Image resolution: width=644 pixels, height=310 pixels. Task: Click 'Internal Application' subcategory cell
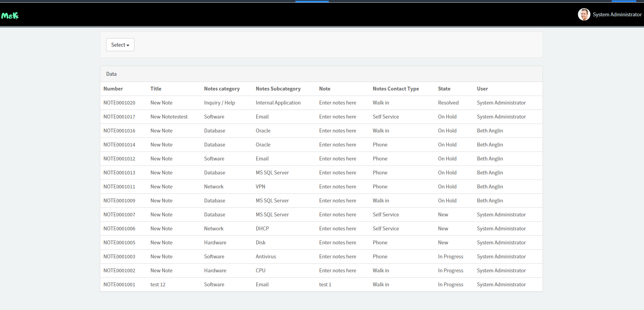click(278, 103)
